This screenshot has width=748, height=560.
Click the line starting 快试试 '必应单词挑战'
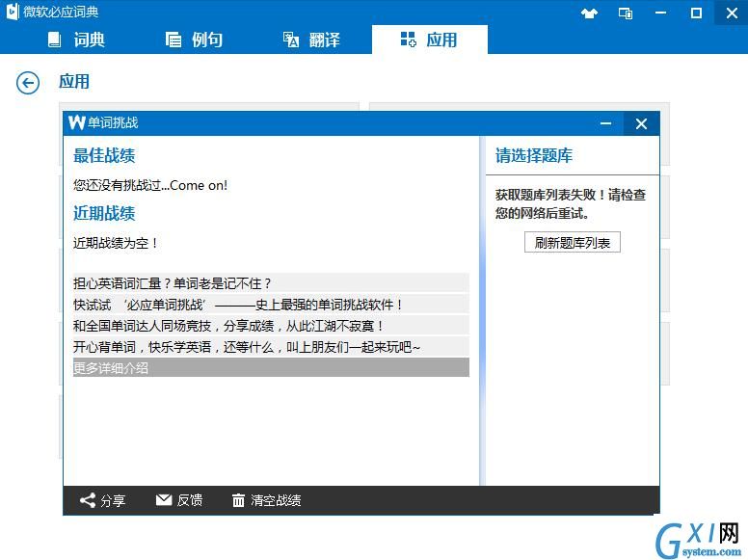(x=271, y=305)
